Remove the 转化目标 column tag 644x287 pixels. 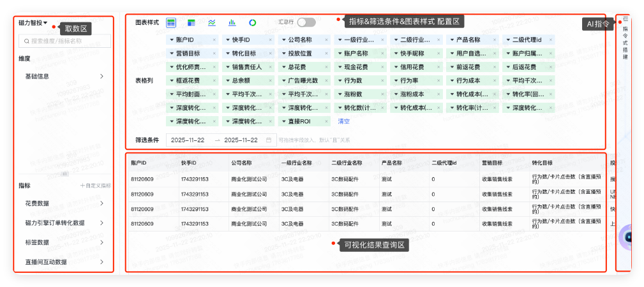pyautogui.click(x=270, y=54)
